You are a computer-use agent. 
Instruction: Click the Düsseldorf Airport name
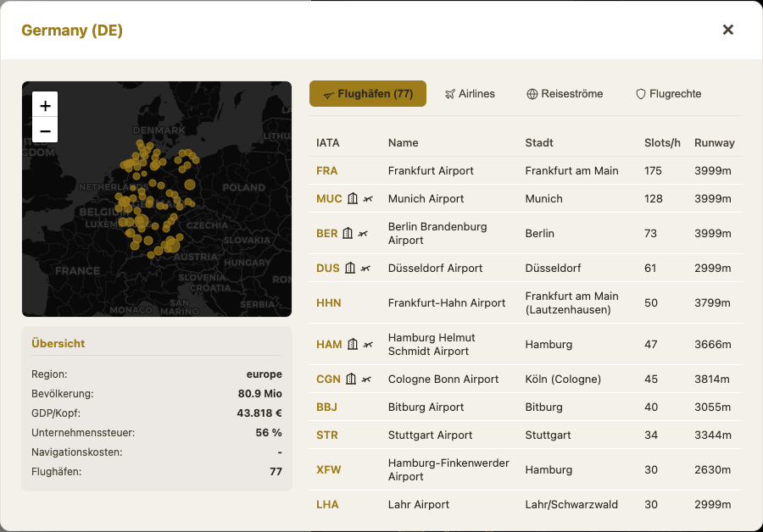[x=436, y=268]
